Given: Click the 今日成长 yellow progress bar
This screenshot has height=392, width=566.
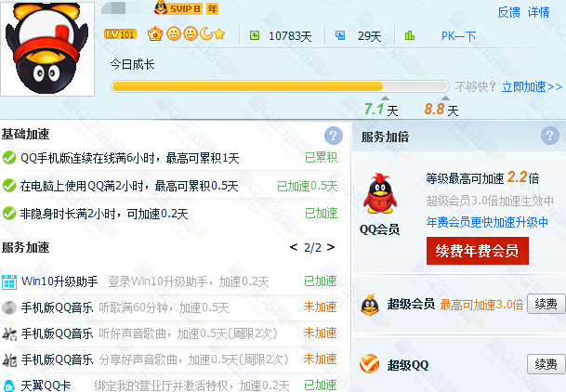Looking at the screenshot, I should pyautogui.click(x=280, y=86).
